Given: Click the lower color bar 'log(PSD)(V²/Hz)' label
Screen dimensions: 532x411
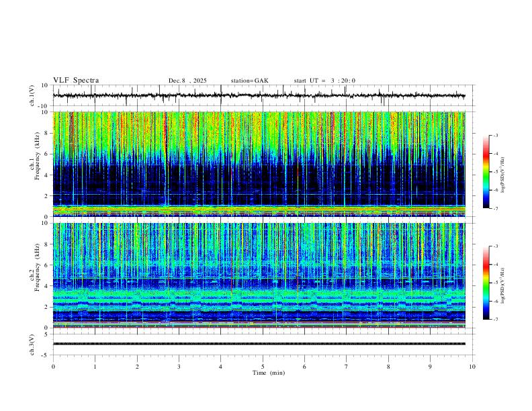Looking at the screenshot, I should (x=502, y=285).
